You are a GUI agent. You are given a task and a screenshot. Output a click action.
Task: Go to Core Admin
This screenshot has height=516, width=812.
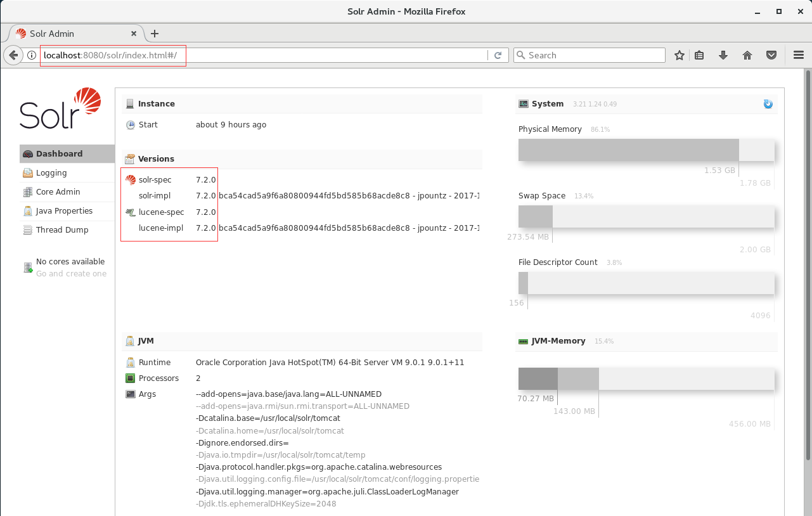click(58, 192)
